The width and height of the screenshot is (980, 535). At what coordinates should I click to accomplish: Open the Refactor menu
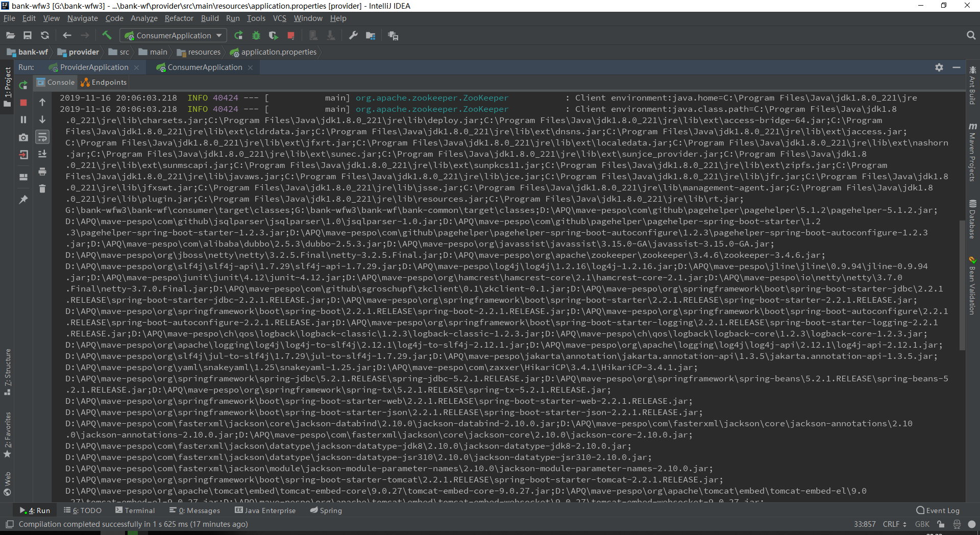(x=179, y=18)
